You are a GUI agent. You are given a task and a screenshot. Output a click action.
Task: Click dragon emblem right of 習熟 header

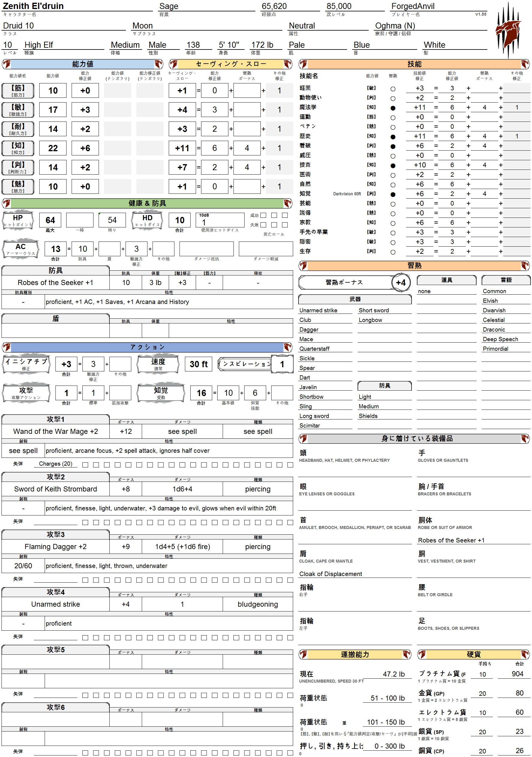pos(525,266)
